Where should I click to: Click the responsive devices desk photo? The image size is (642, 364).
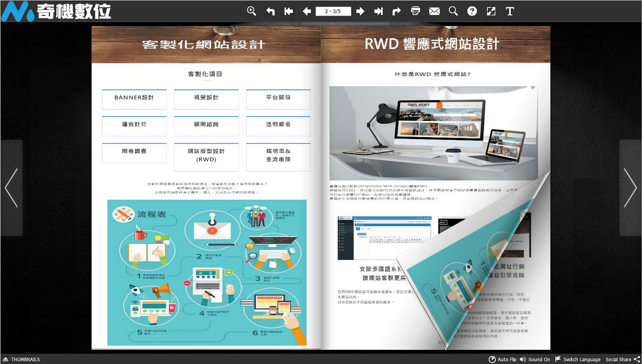433,133
